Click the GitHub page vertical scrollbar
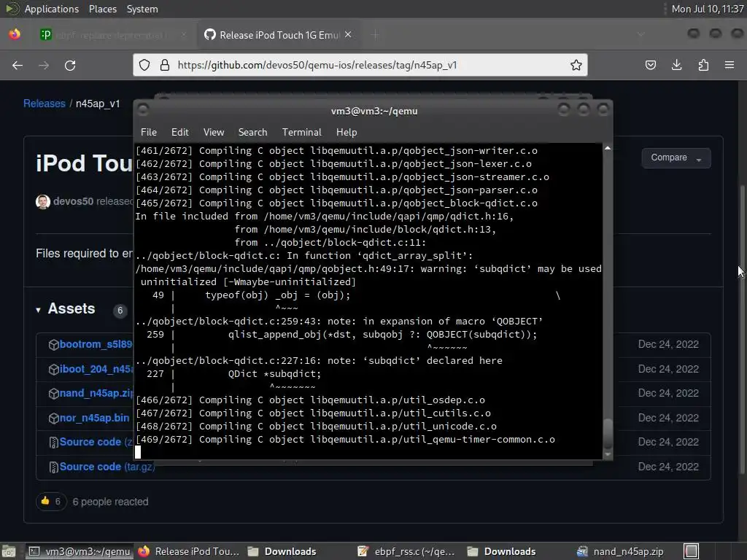 (x=742, y=329)
